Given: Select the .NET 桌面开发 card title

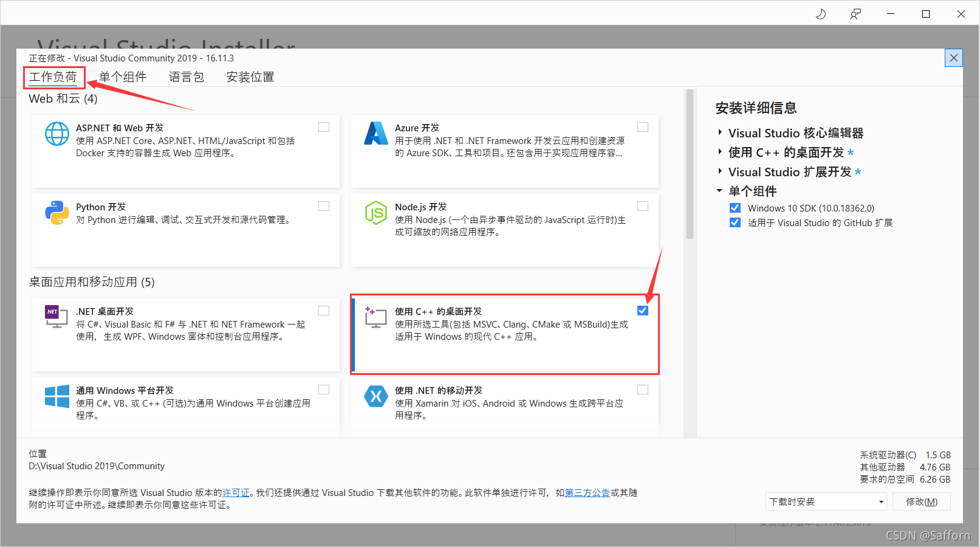Looking at the screenshot, I should coord(105,311).
